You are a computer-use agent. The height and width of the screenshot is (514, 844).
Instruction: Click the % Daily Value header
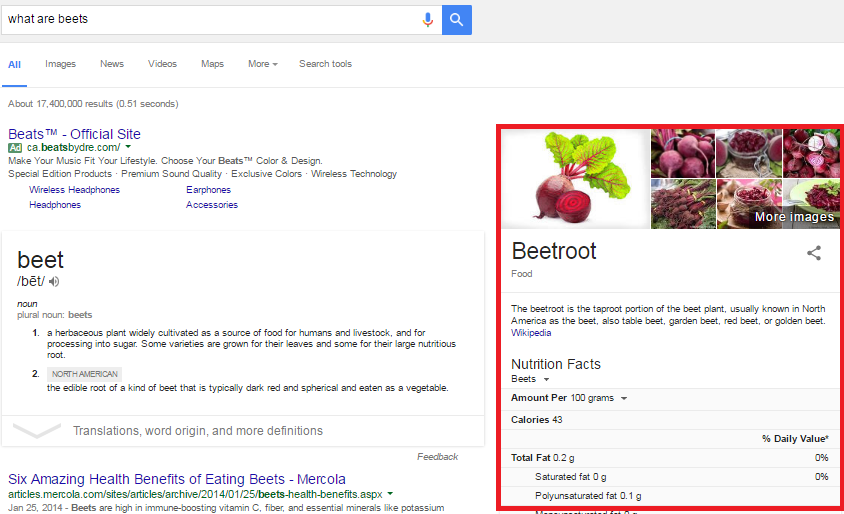click(795, 439)
